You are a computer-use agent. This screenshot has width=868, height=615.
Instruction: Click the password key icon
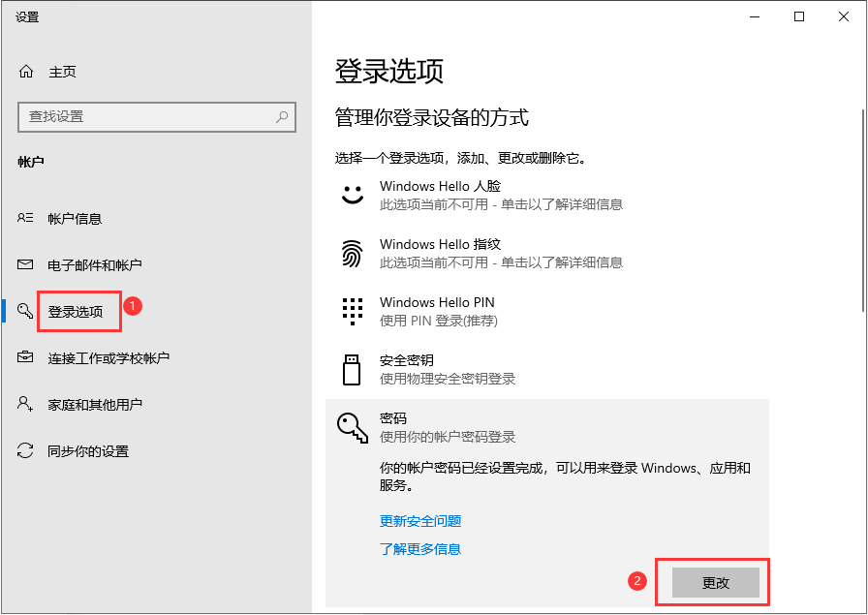pos(353,428)
